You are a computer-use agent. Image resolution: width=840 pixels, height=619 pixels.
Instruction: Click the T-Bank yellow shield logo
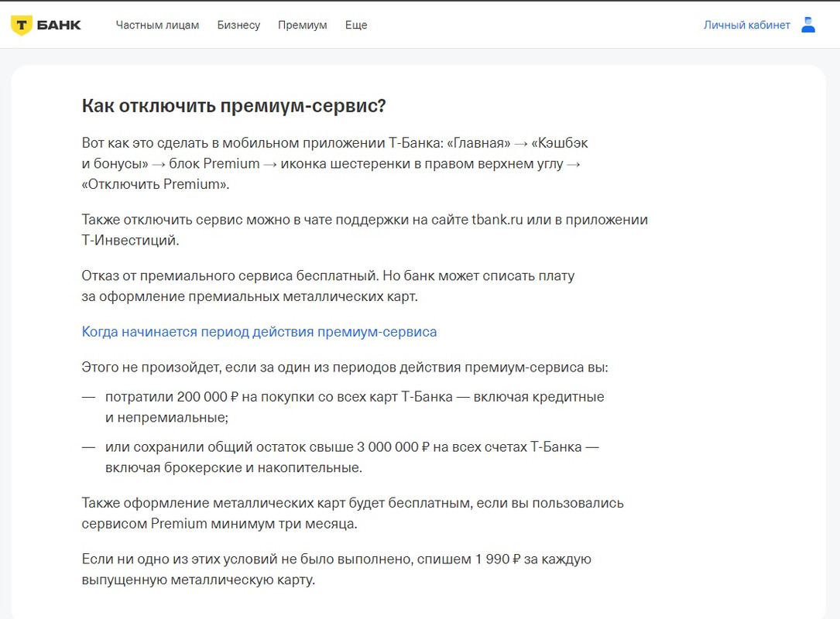point(22,26)
